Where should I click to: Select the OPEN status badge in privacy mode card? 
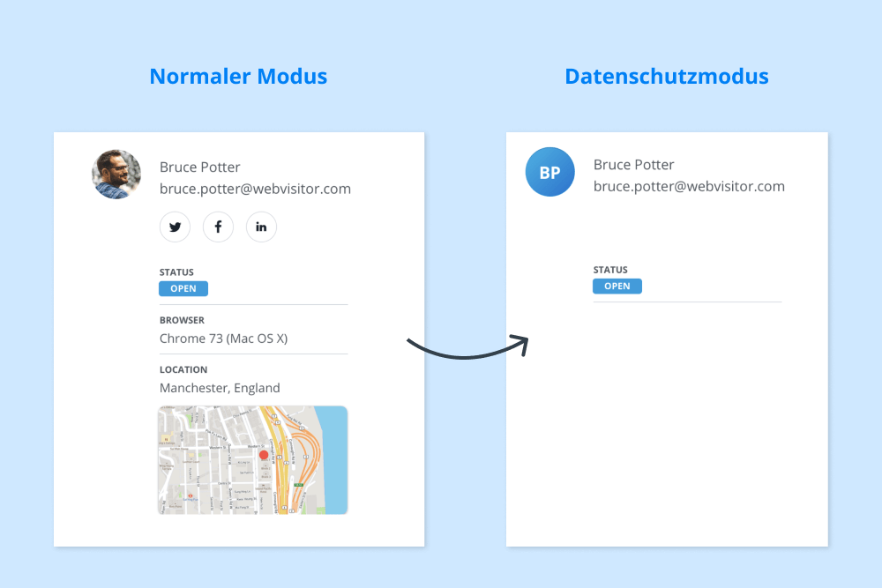click(x=617, y=286)
